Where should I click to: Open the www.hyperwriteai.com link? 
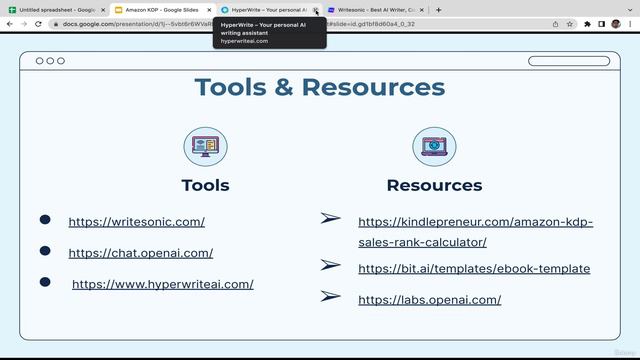point(163,284)
